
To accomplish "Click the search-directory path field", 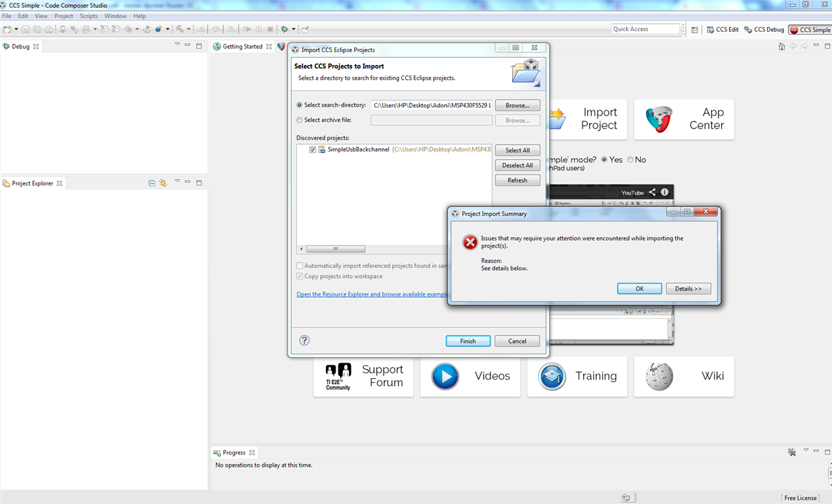I will pos(432,105).
